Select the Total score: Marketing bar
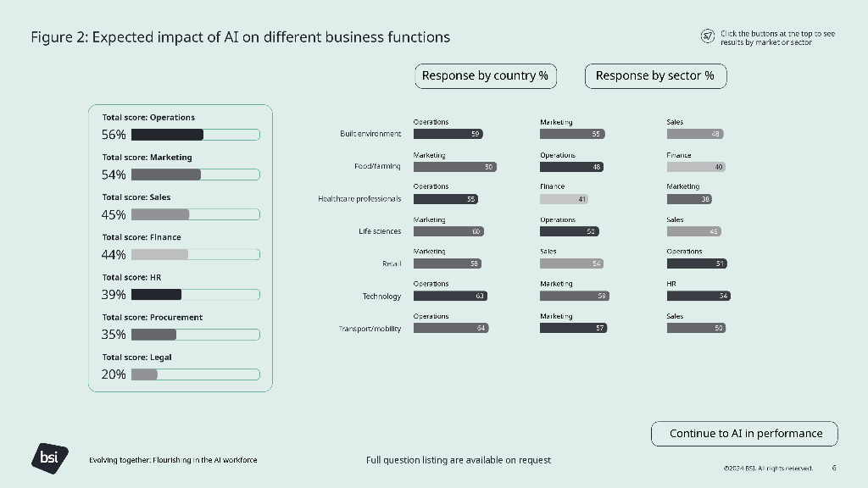 pyautogui.click(x=195, y=175)
